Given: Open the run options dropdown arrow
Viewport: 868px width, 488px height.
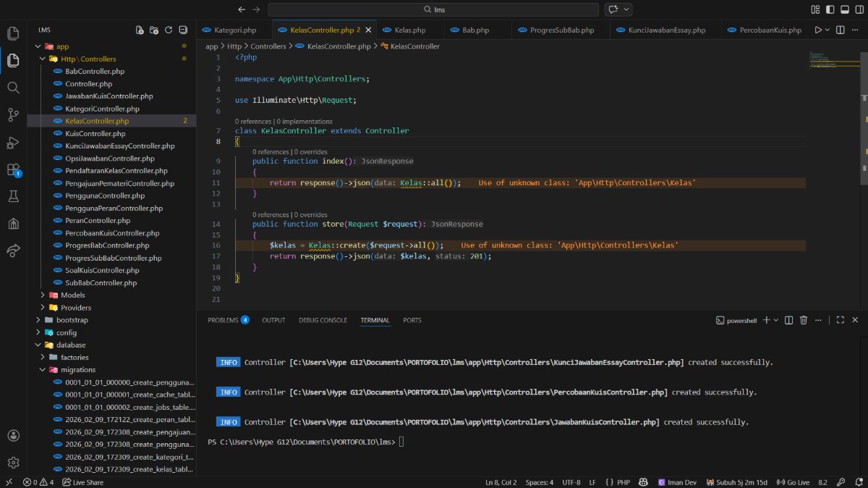Looking at the screenshot, I should [x=827, y=30].
